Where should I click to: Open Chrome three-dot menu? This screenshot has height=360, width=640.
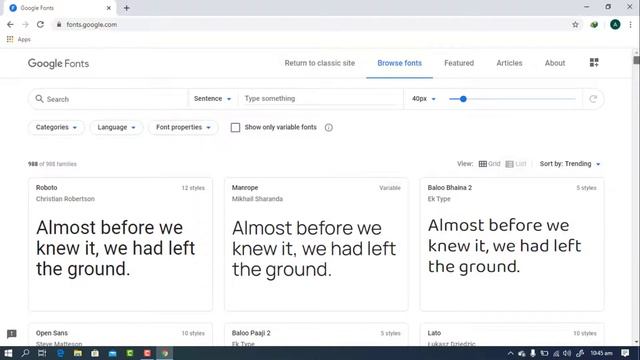tap(631, 24)
